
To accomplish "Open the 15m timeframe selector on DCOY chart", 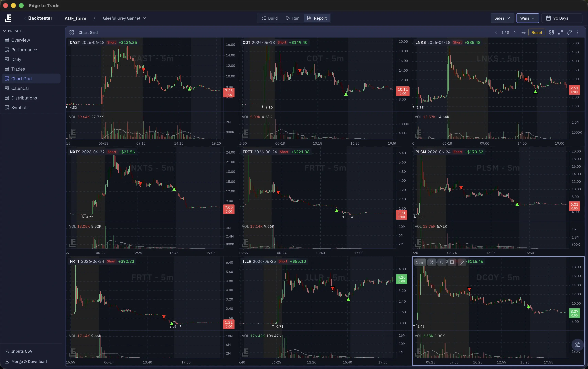I will click(x=420, y=262).
